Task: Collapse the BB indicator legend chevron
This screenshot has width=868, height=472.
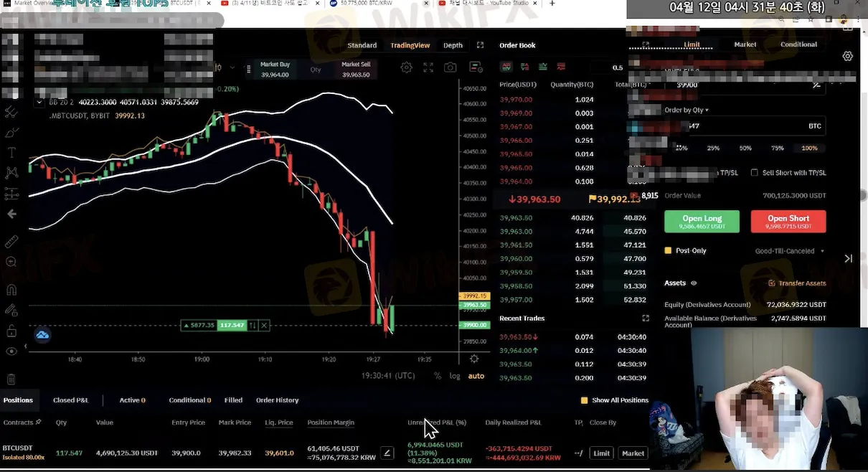Action: [39, 102]
